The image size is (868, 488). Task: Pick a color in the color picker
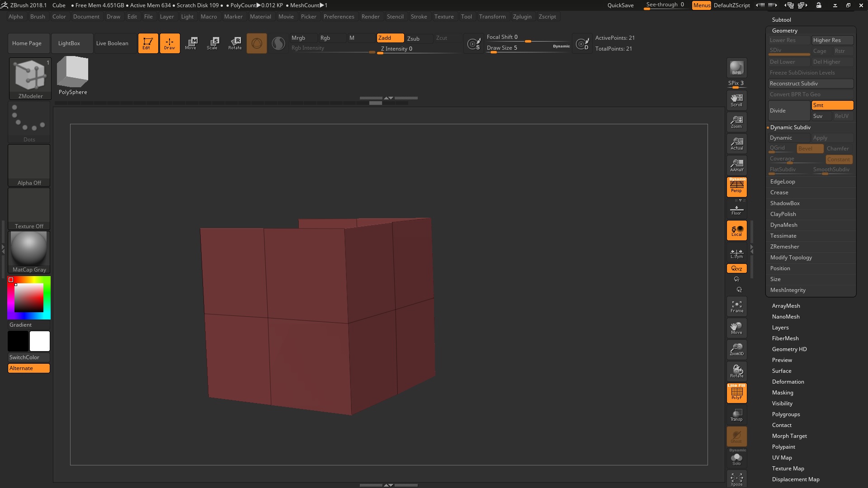[x=29, y=298]
